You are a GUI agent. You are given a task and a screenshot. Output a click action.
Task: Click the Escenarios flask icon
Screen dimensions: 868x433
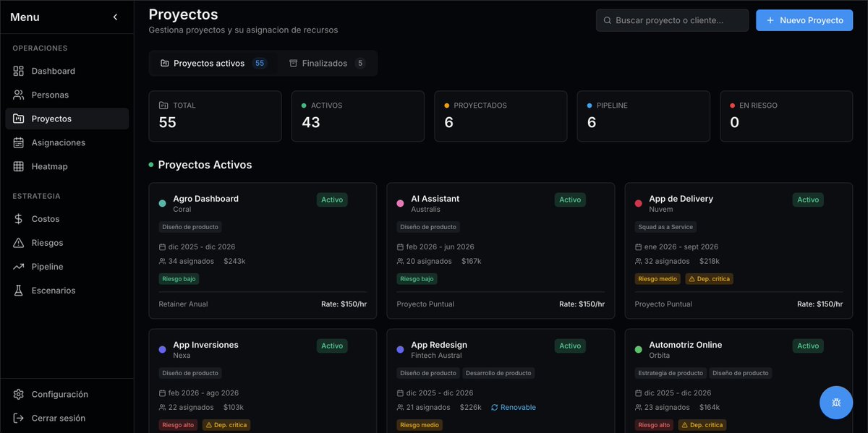click(x=19, y=291)
